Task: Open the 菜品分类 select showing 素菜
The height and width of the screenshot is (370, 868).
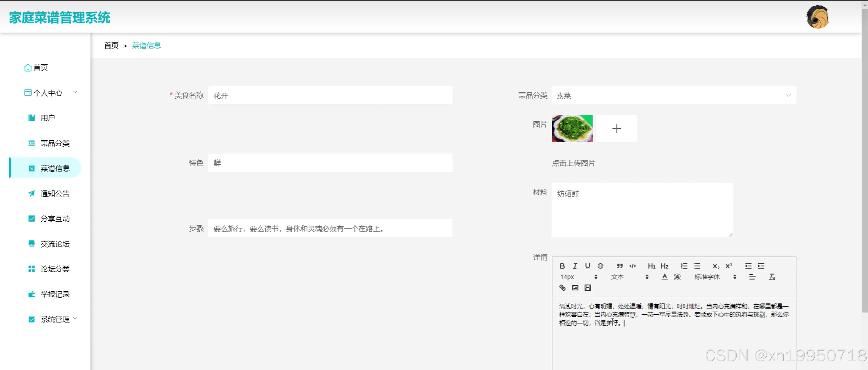Action: click(674, 96)
